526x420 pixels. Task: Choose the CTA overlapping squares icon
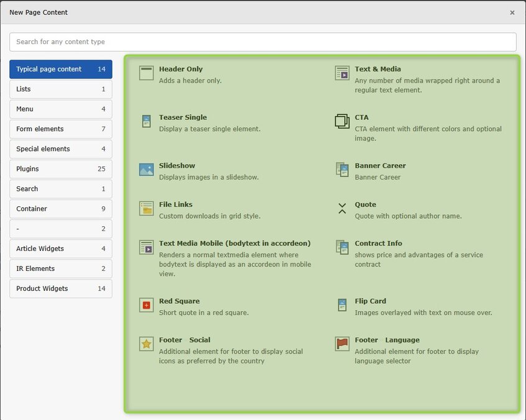(342, 121)
